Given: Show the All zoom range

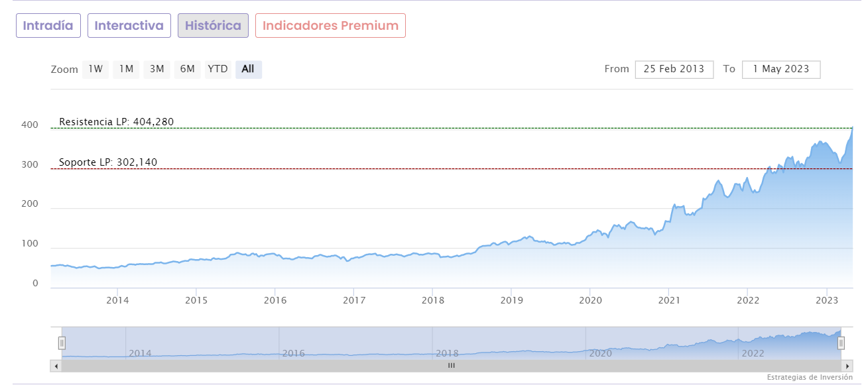Looking at the screenshot, I should point(248,69).
